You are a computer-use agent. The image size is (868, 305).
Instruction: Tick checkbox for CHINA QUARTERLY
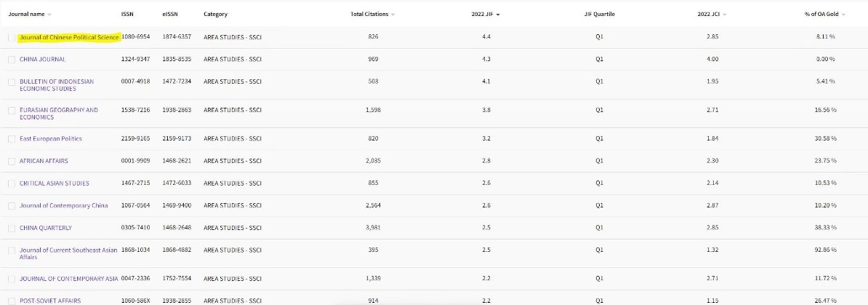click(x=12, y=228)
